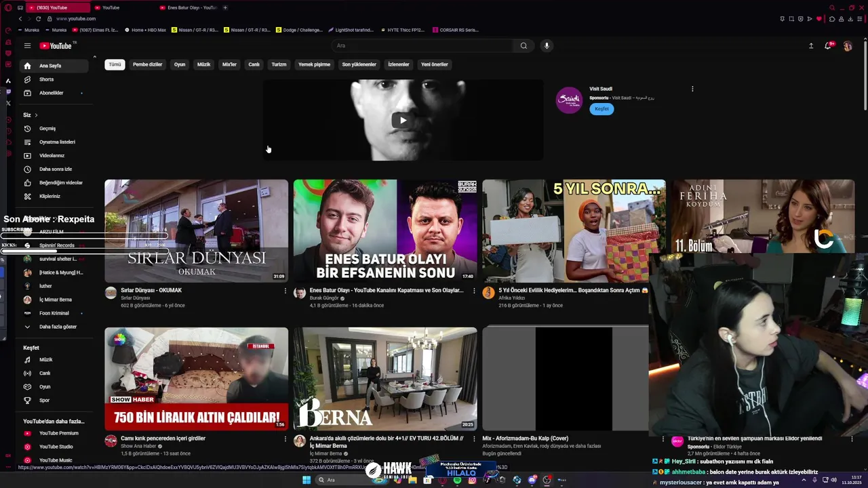Click the Keşfet button on Visit Saudi ad
This screenshot has width=868, height=488.
coord(601,109)
